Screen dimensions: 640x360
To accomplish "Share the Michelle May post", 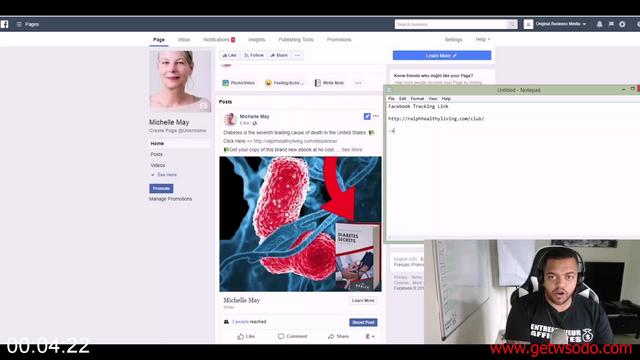I will 338,336.
